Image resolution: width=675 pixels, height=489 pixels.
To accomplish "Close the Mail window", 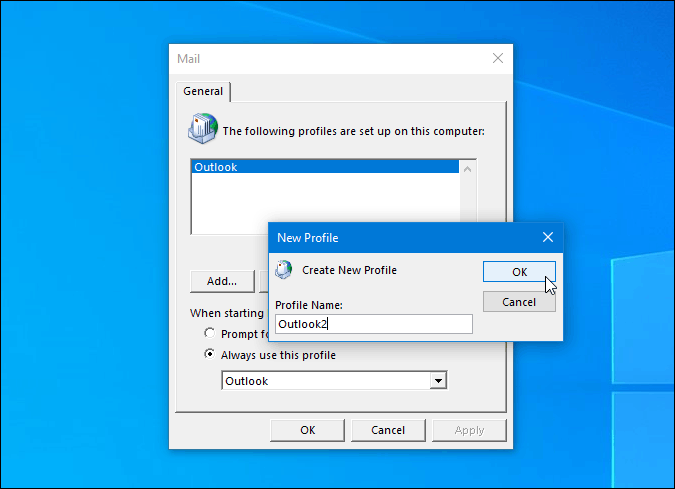I will pyautogui.click(x=498, y=58).
